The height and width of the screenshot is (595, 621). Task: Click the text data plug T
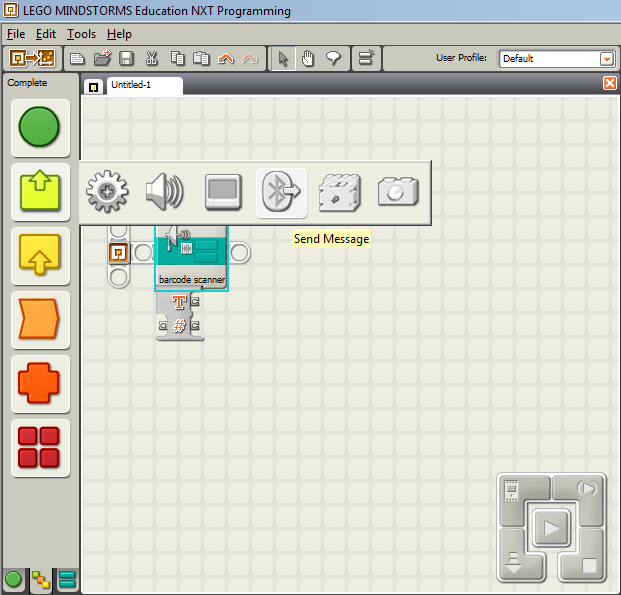pyautogui.click(x=179, y=302)
